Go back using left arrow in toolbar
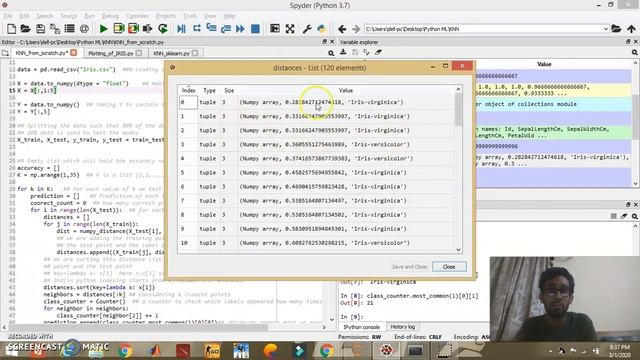Screen dimensions: 640x360 [x=342, y=29]
